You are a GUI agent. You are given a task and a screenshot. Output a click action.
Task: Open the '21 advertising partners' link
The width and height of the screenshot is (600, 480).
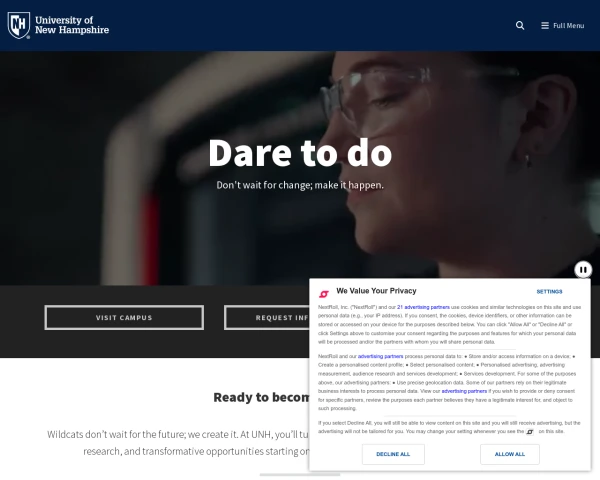click(x=423, y=307)
